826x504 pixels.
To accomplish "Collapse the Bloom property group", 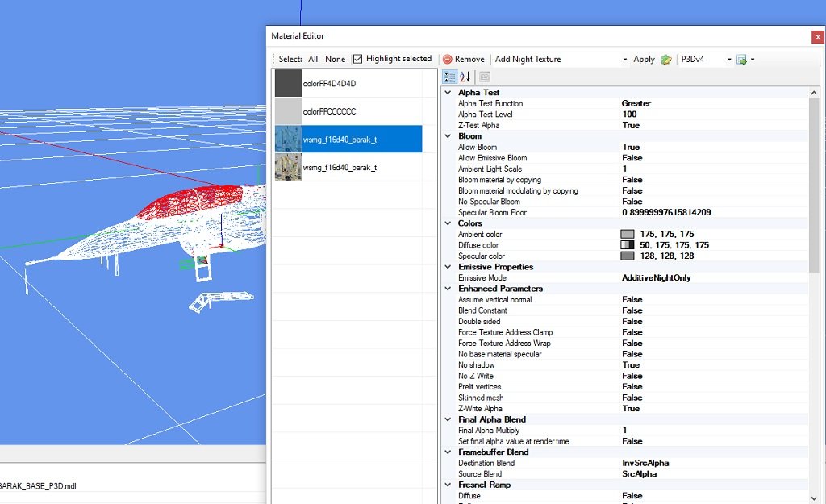I will pyautogui.click(x=448, y=136).
